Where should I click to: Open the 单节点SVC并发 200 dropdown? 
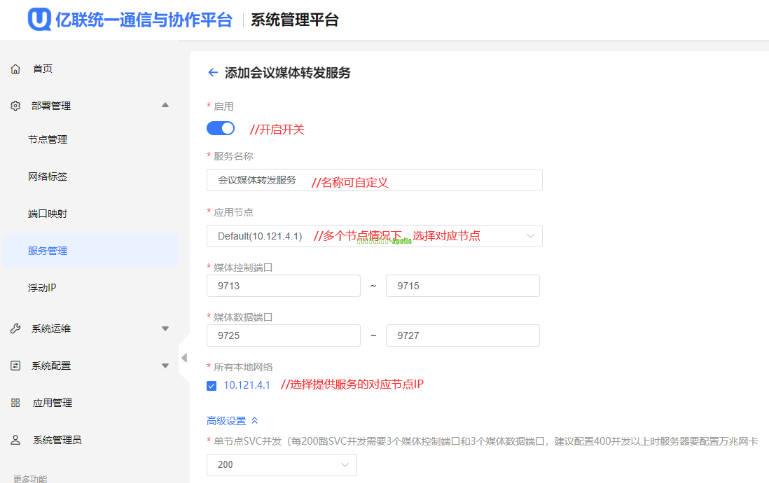click(281, 465)
